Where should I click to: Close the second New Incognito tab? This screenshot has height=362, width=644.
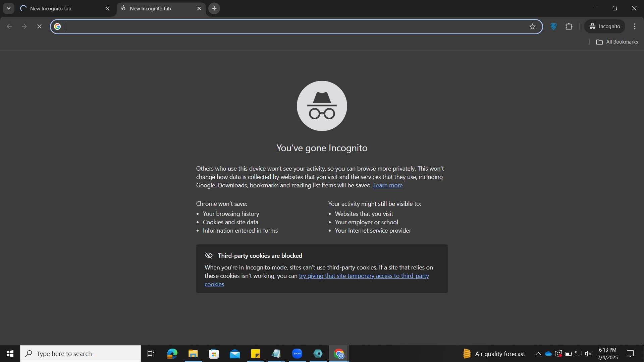199,8
